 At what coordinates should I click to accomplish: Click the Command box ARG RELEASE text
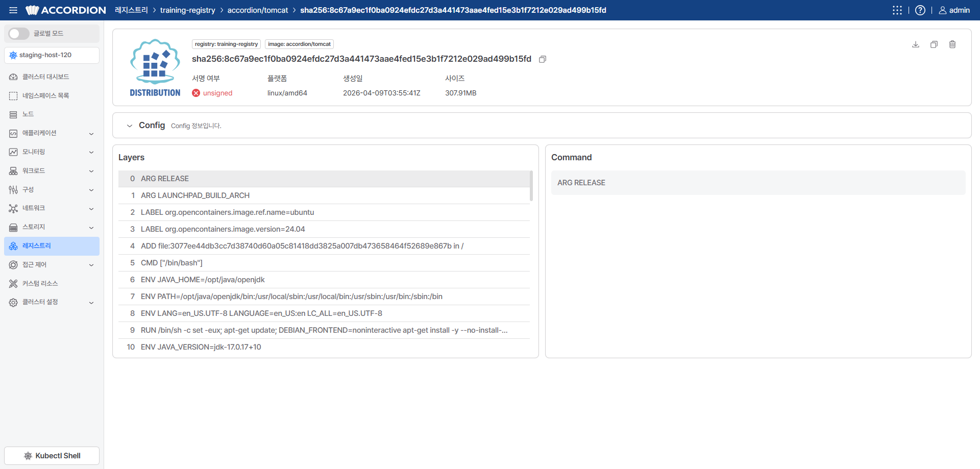[x=581, y=183]
